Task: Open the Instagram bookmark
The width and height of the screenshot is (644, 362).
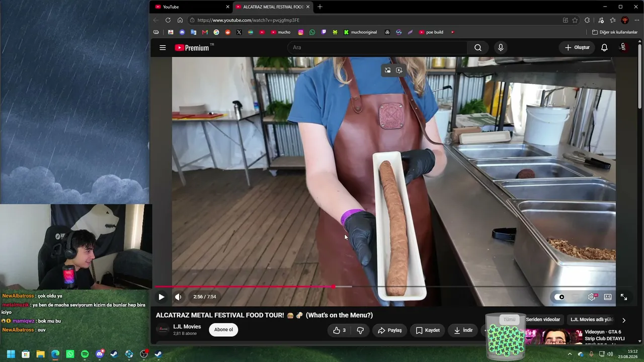Action: 301,32
